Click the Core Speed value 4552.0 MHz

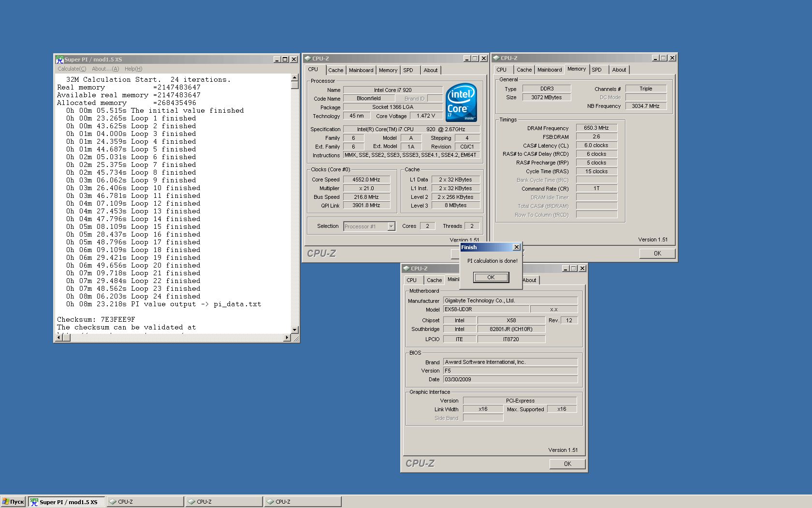coord(366,179)
